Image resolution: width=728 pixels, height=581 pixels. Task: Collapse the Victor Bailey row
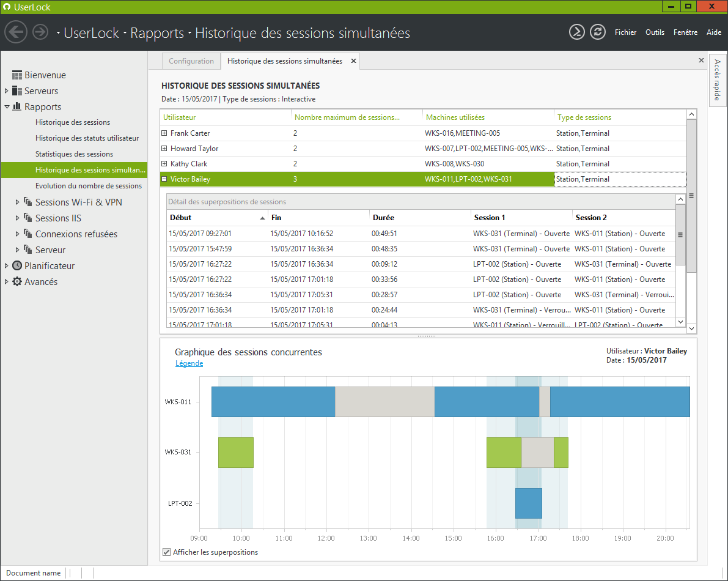[164, 179]
